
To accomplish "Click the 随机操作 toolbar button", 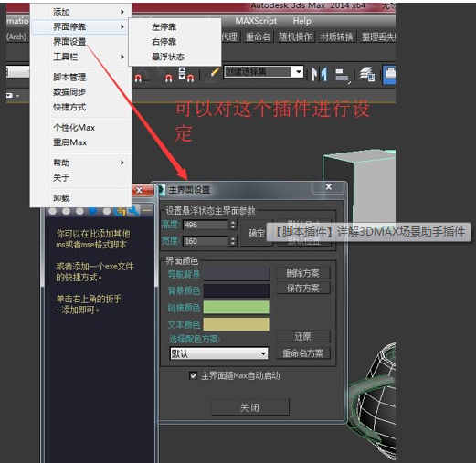I will (295, 37).
